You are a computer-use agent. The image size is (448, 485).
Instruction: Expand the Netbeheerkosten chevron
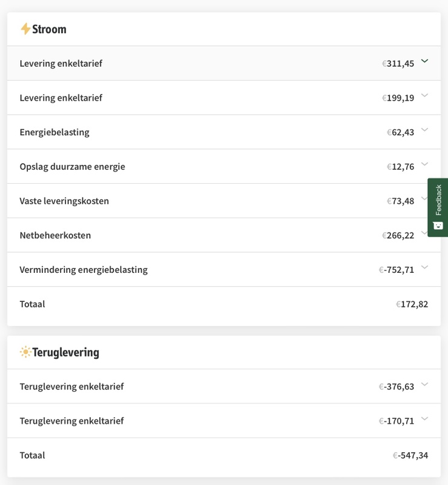[x=424, y=233]
